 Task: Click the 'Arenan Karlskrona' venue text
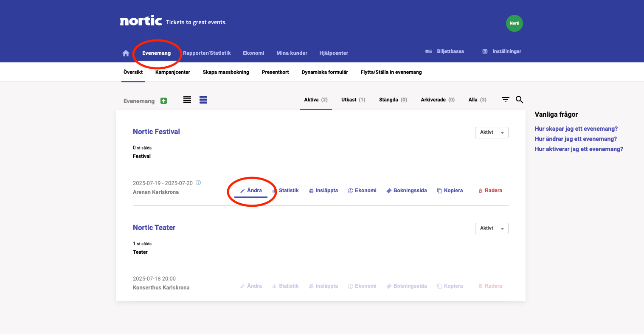pyautogui.click(x=156, y=192)
